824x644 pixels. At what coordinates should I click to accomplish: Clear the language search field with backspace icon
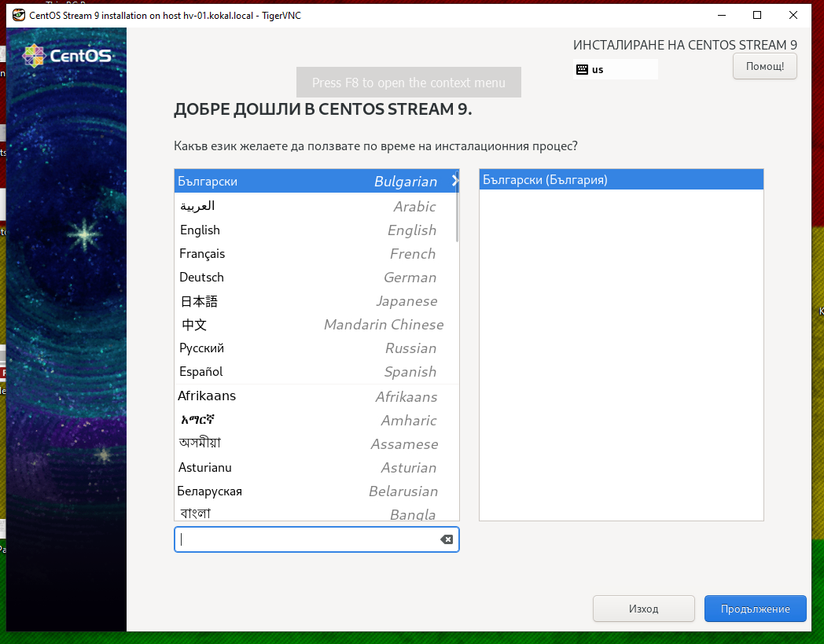click(x=446, y=539)
